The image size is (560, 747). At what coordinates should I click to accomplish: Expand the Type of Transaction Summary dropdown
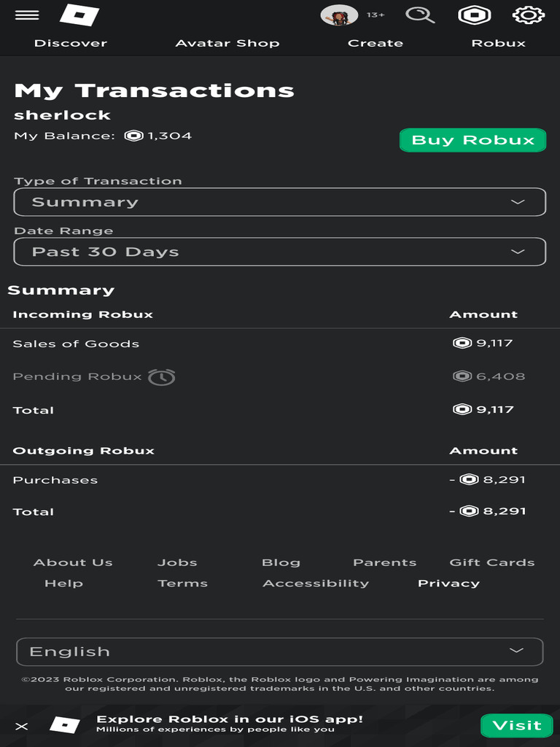[280, 202]
